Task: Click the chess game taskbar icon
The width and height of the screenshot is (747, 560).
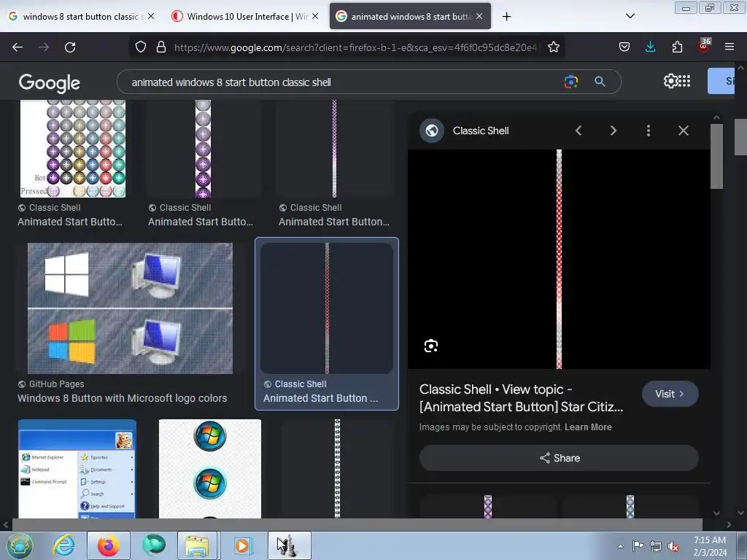Action: tap(289, 545)
